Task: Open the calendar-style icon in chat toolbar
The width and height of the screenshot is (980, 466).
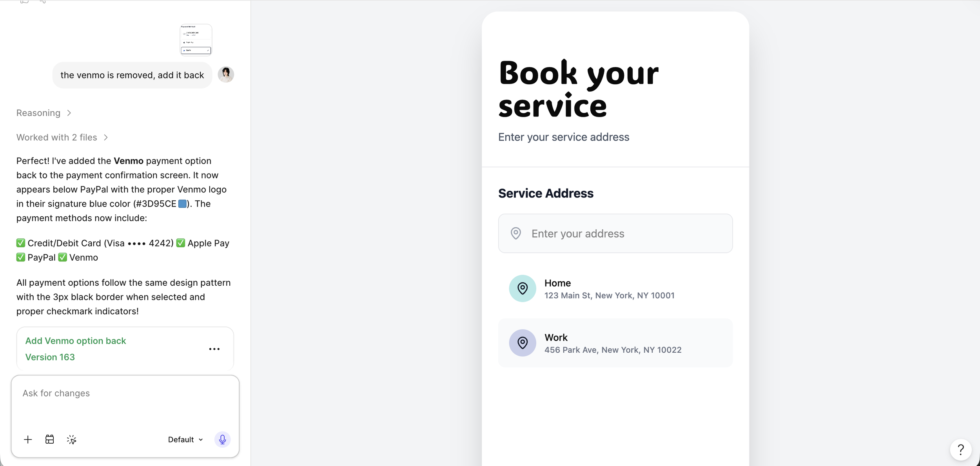Action: click(50, 439)
